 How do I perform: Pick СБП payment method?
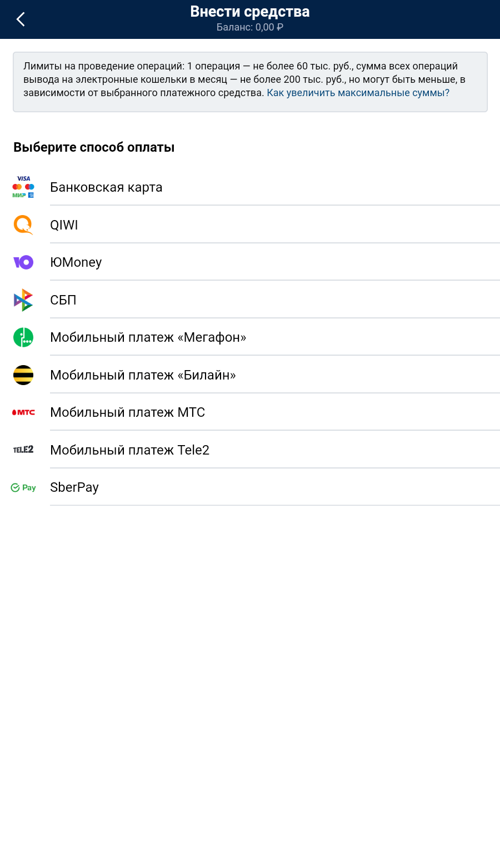coord(63,300)
